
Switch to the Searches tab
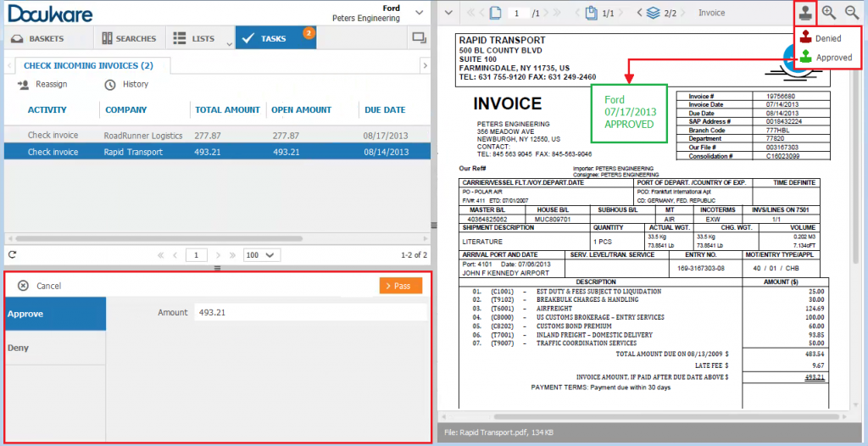(x=129, y=38)
